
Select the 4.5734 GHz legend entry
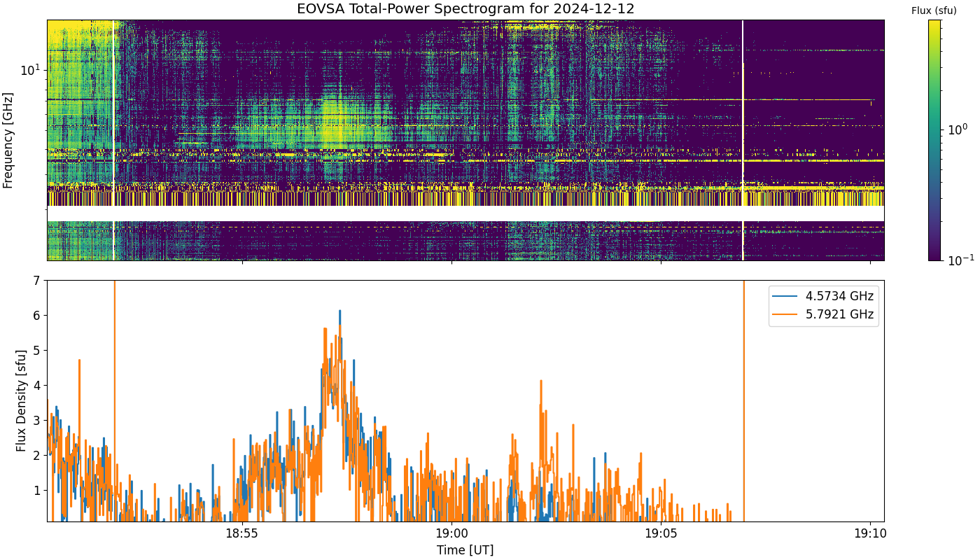[823, 296]
